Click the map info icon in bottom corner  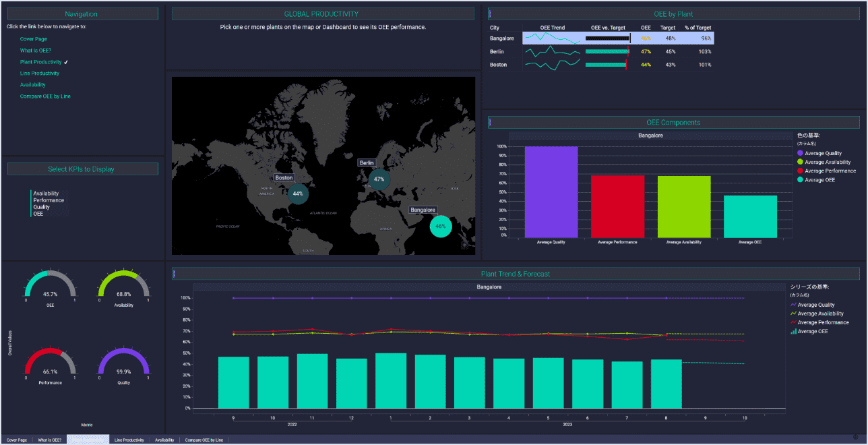click(464, 245)
